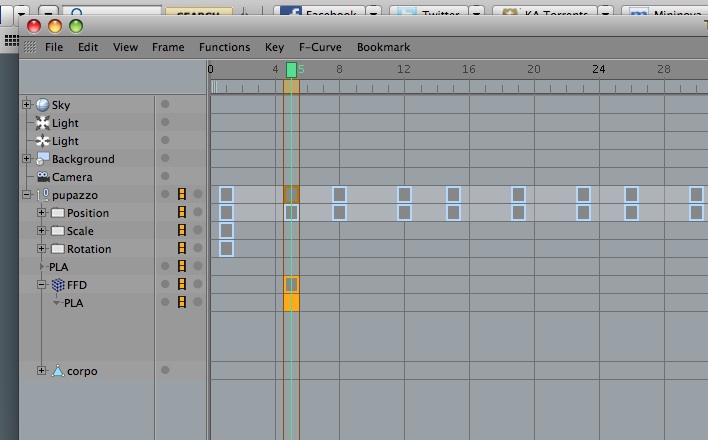Select the green playhead marker at frame 5
Image resolution: width=708 pixels, height=440 pixels.
tap(291, 70)
